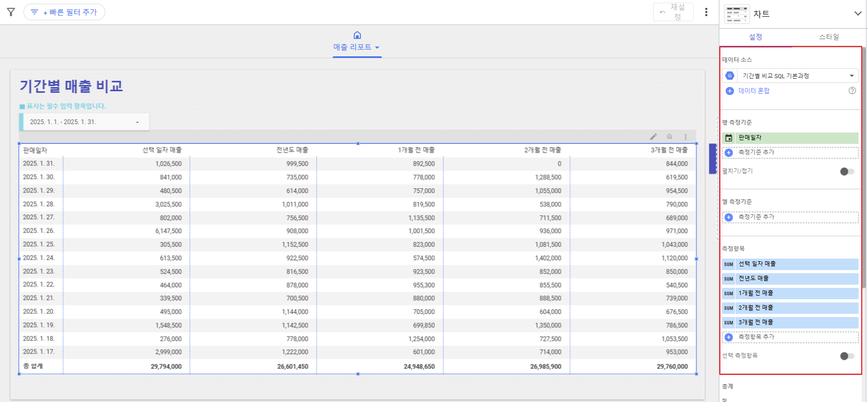Viewport: 868px width, 402px height.
Task: Switch to the 설정 tab
Action: (x=755, y=37)
